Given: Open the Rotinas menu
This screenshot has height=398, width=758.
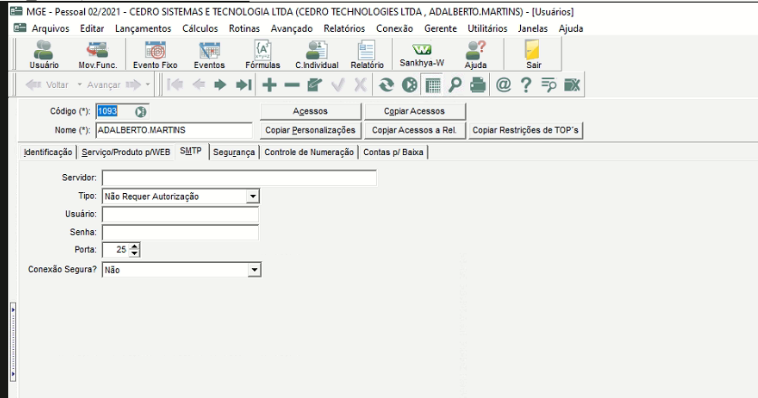Looking at the screenshot, I should tap(244, 29).
